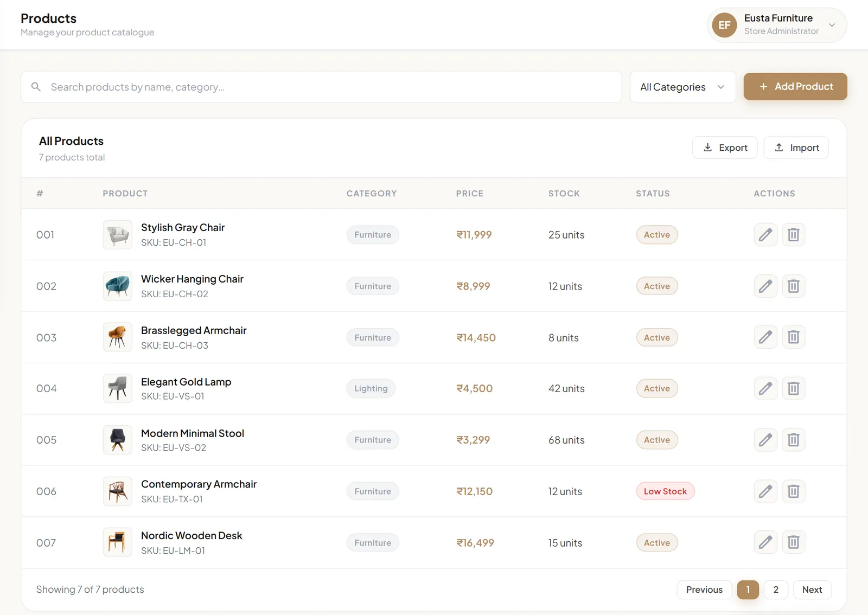Edit the Stylish Gray Chair product

pos(765,235)
